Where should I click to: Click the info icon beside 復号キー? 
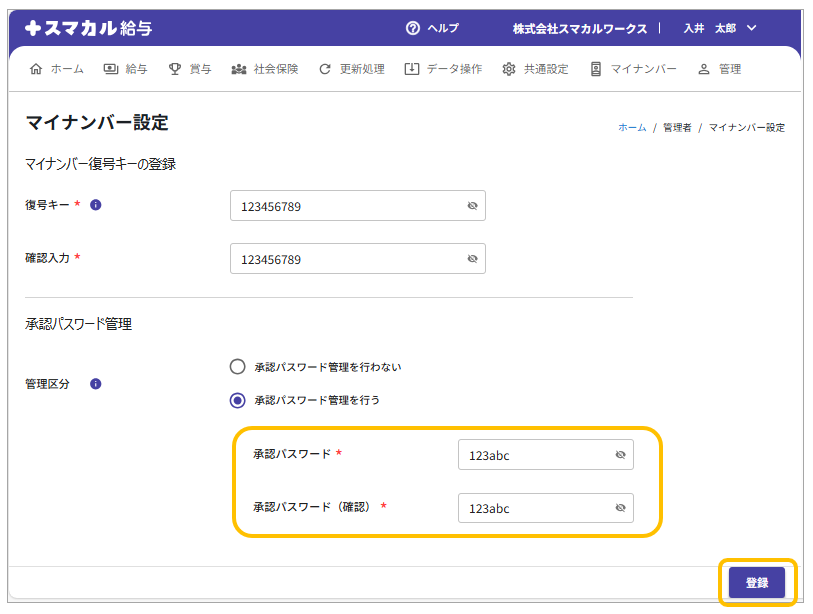click(x=96, y=205)
